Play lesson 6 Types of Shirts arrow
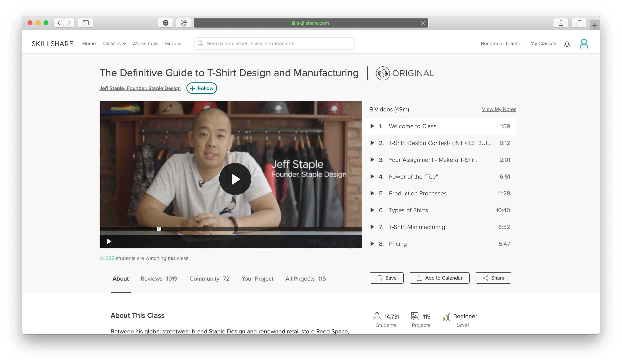622x364 pixels. [x=372, y=210]
